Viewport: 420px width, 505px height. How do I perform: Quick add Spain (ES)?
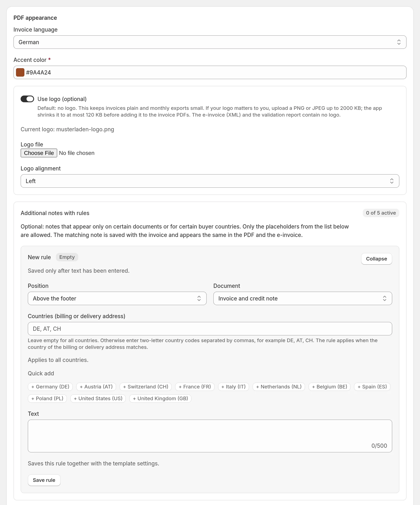tap(372, 387)
